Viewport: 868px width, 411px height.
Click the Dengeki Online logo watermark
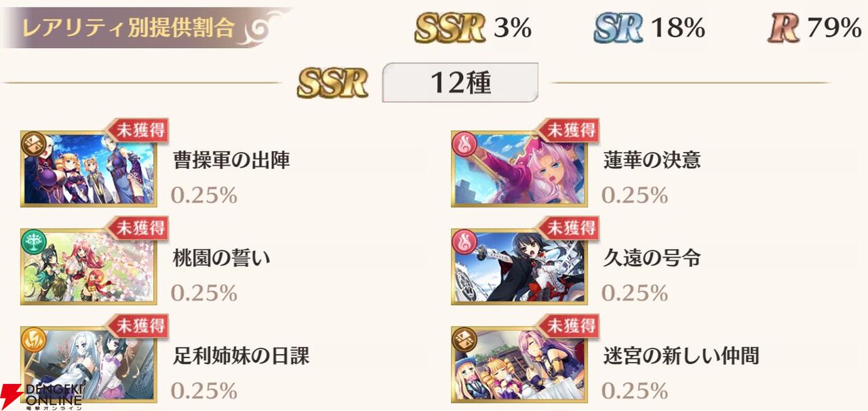click(x=42, y=395)
